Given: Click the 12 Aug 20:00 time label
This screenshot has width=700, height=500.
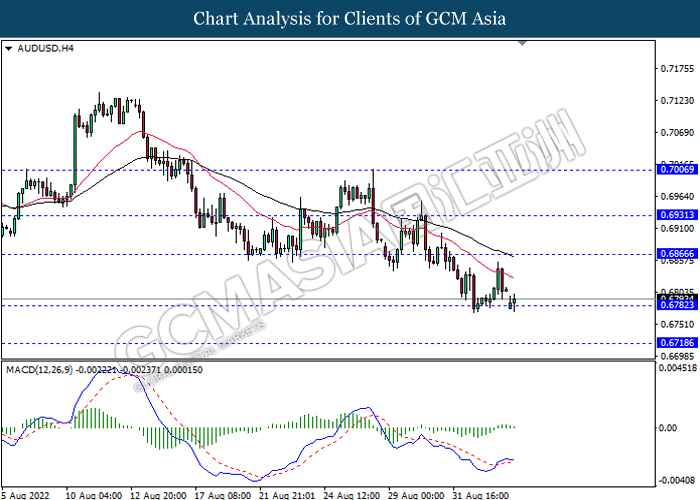Looking at the screenshot, I should (158, 496).
